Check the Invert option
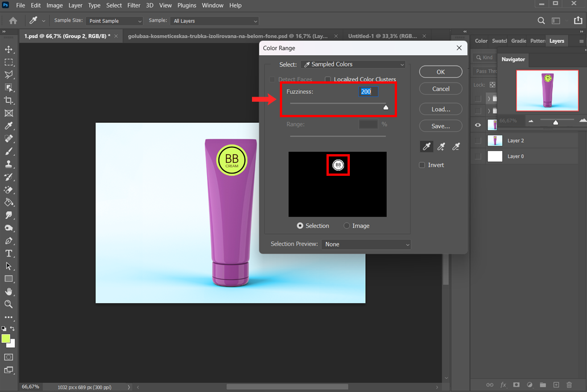 [x=422, y=165]
